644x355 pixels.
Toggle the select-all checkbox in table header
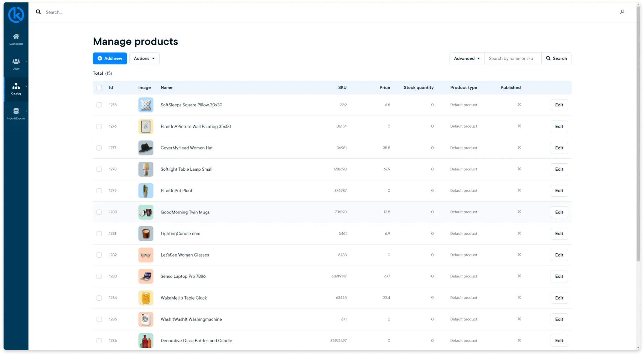99,88
